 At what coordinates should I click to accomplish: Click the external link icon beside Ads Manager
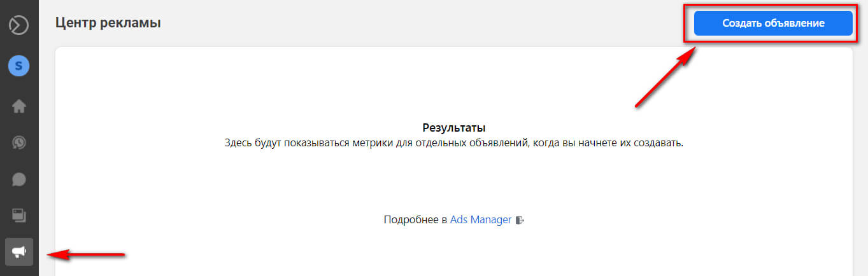tap(520, 221)
